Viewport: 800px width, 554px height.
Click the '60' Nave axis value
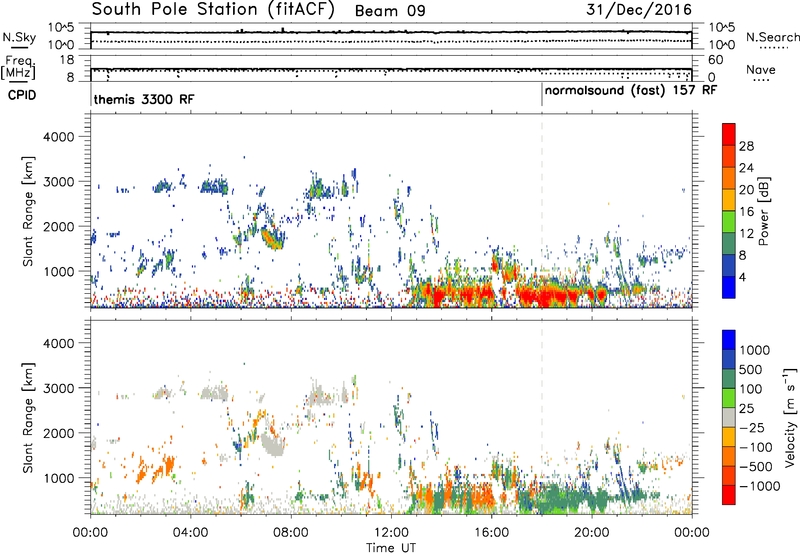click(x=715, y=60)
